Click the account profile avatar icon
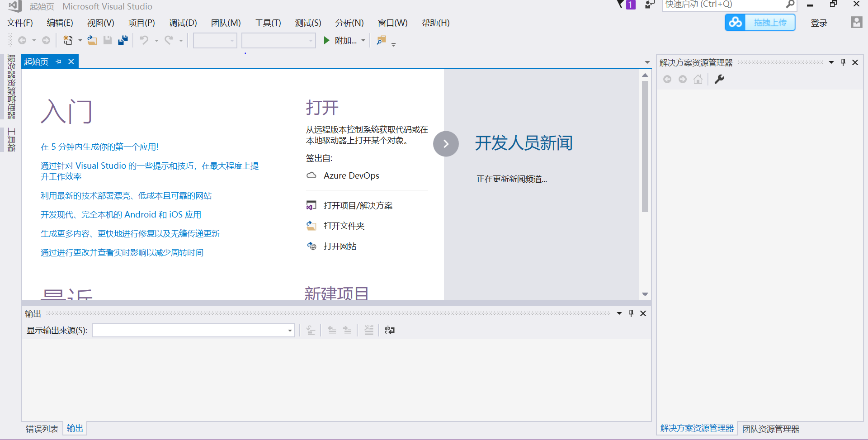 [x=856, y=23]
